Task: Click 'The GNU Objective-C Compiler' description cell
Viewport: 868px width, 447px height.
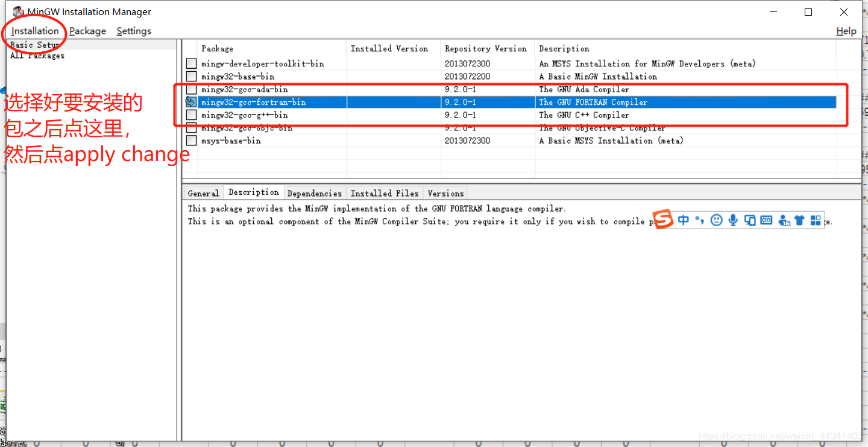Action: pos(602,128)
